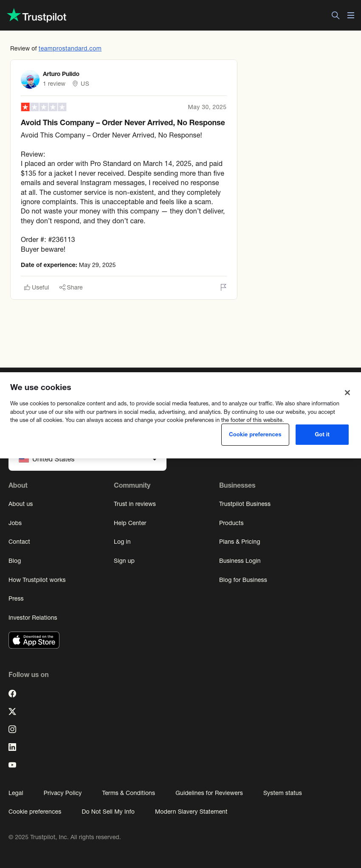This screenshot has height=868, width=361.
Task: Open Trustpilot's Instagram icon
Action: pos(12,729)
